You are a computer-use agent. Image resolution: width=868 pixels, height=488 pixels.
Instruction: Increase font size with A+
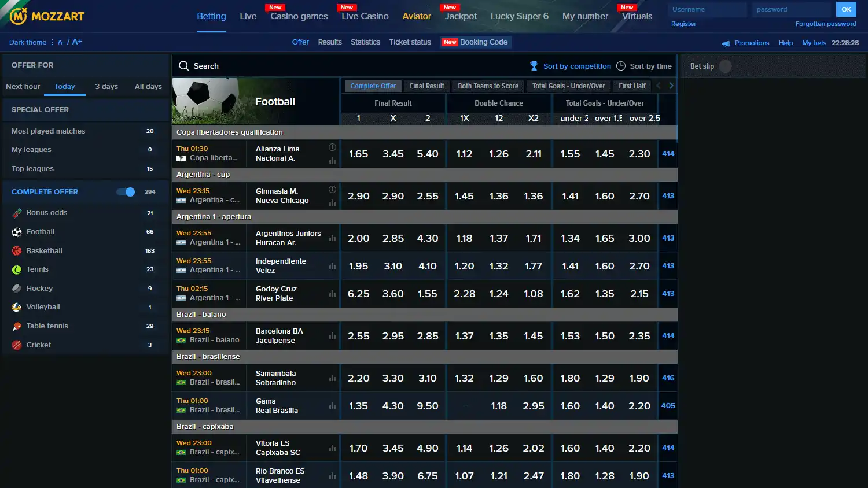pyautogui.click(x=77, y=42)
